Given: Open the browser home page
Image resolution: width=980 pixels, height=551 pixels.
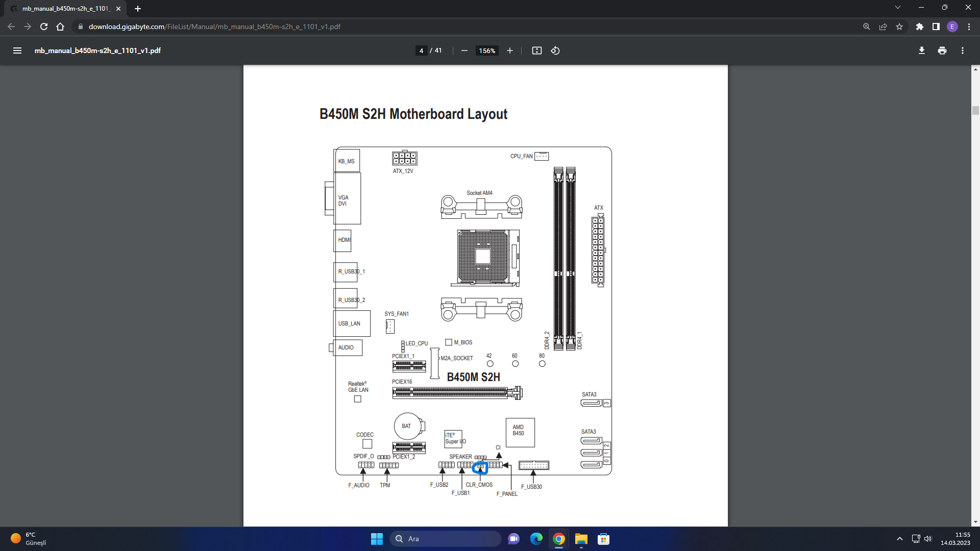Looking at the screenshot, I should point(60,27).
